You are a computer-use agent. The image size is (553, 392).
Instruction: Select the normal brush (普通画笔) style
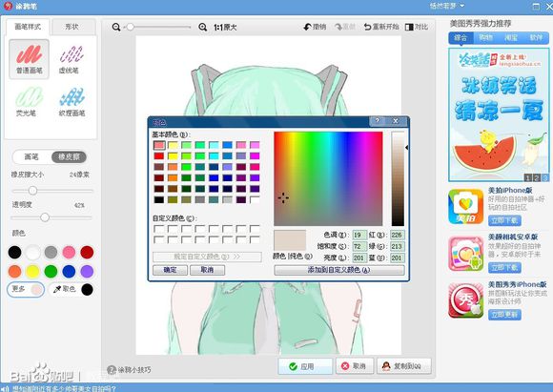29,59
